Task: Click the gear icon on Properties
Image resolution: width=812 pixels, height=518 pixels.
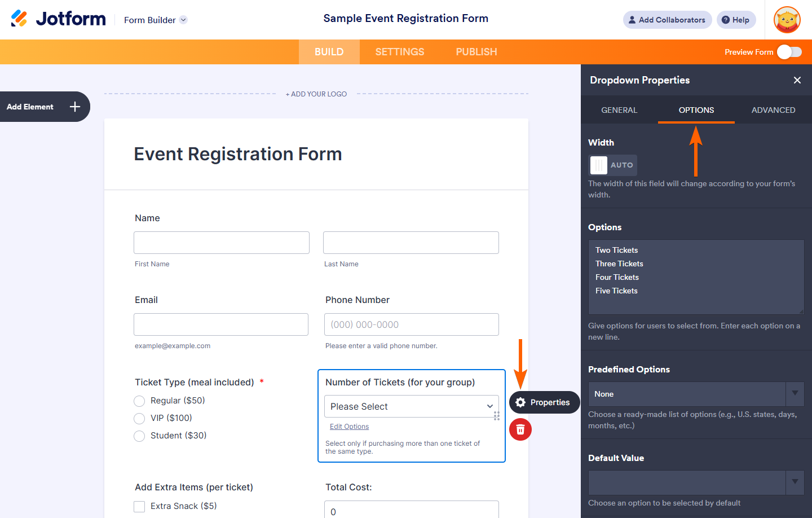Action: [520, 402]
